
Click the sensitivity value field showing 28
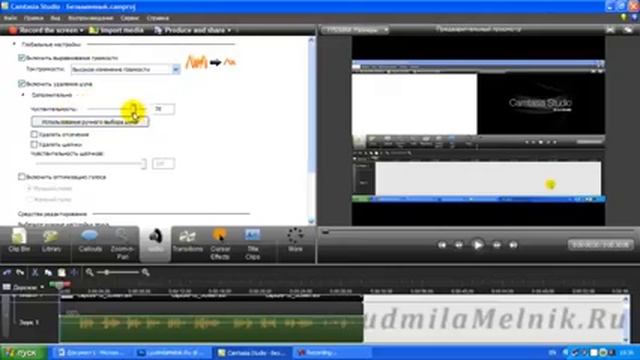(163, 109)
